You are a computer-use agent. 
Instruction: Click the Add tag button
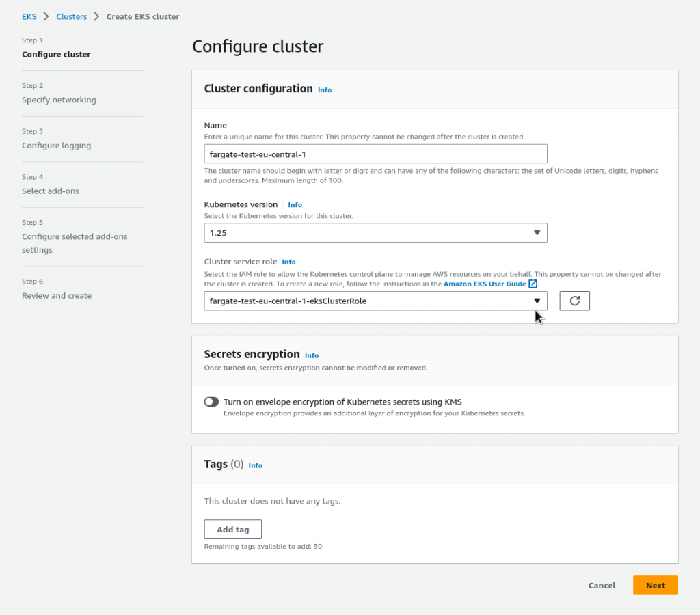coord(232,529)
